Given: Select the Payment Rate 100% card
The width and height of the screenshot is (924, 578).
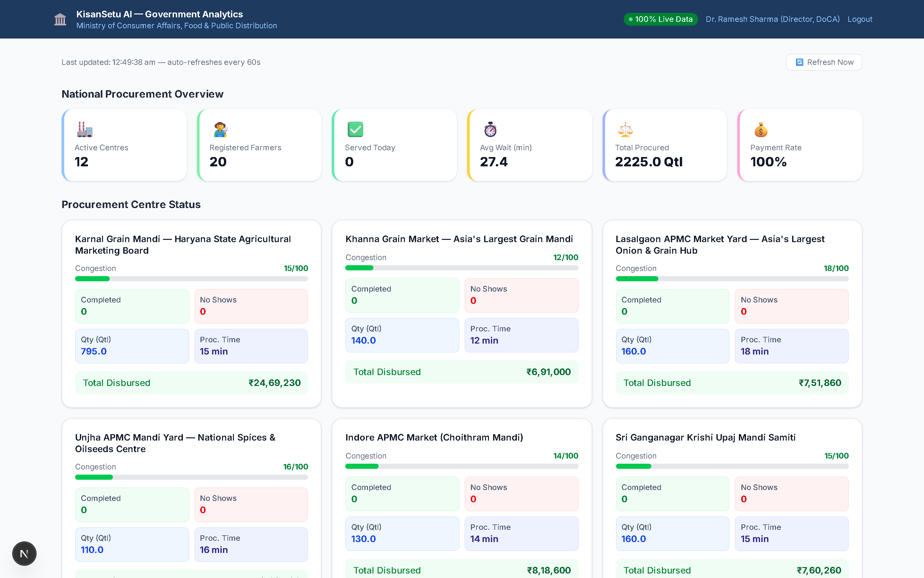Looking at the screenshot, I should pyautogui.click(x=800, y=145).
